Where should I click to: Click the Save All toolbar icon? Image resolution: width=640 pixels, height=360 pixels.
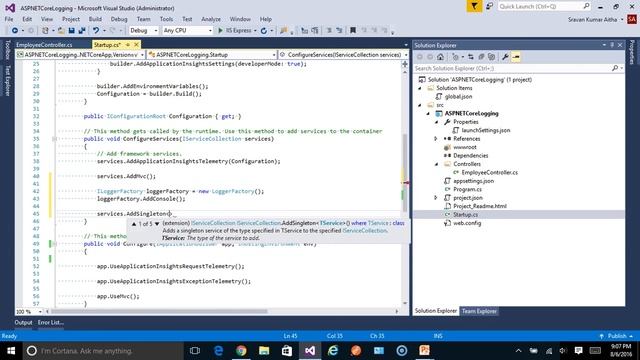pos(82,31)
